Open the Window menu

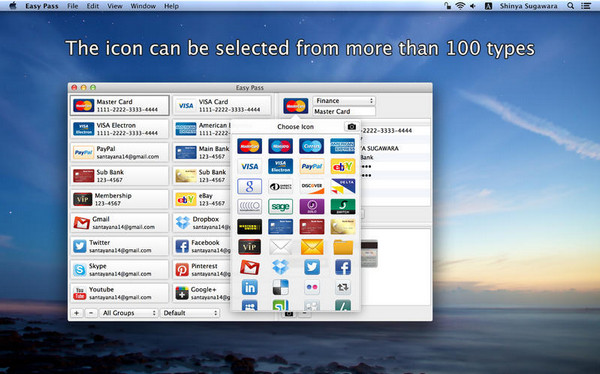pyautogui.click(x=143, y=6)
